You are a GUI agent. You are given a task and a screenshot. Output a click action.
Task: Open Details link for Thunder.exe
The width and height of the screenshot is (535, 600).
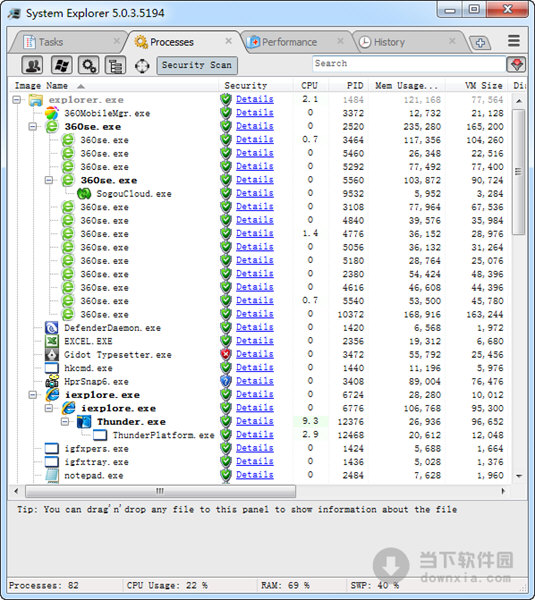point(254,421)
